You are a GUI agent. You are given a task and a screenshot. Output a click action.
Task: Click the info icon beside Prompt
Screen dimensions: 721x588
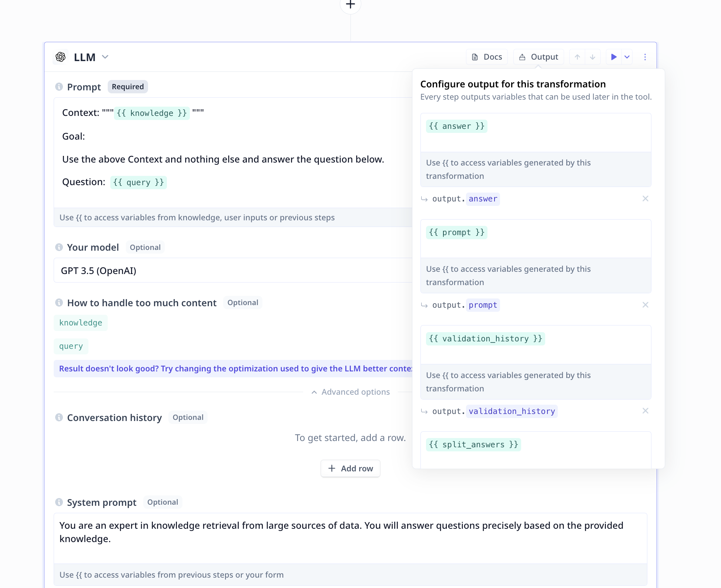click(x=59, y=87)
